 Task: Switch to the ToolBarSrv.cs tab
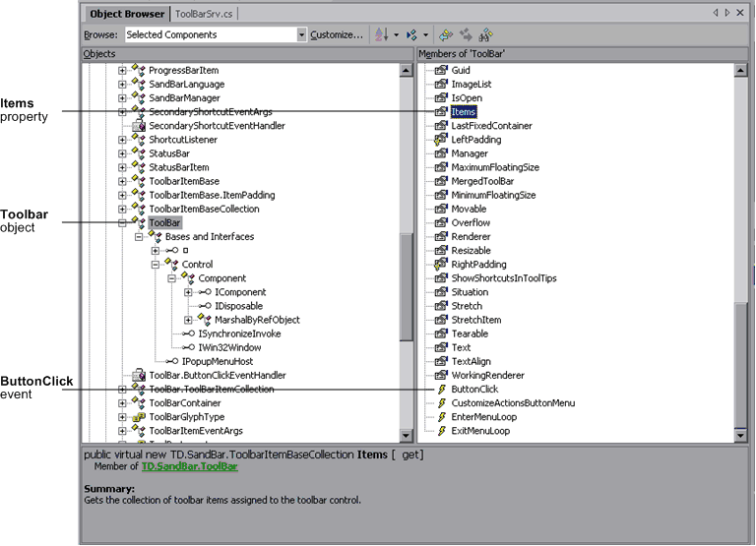pyautogui.click(x=204, y=14)
